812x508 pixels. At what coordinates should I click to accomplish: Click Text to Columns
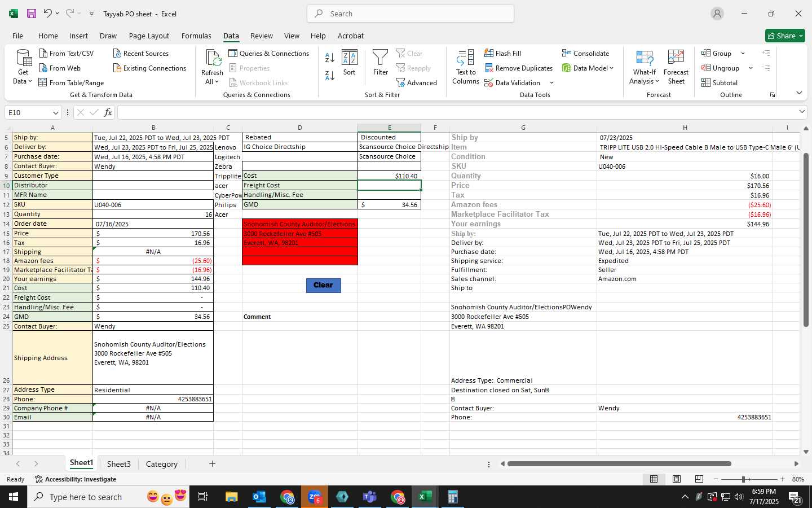[466, 67]
